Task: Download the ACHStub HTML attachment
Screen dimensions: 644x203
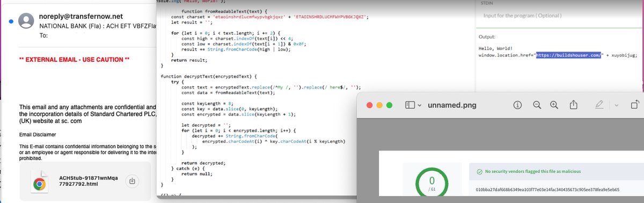Action: 133,181
